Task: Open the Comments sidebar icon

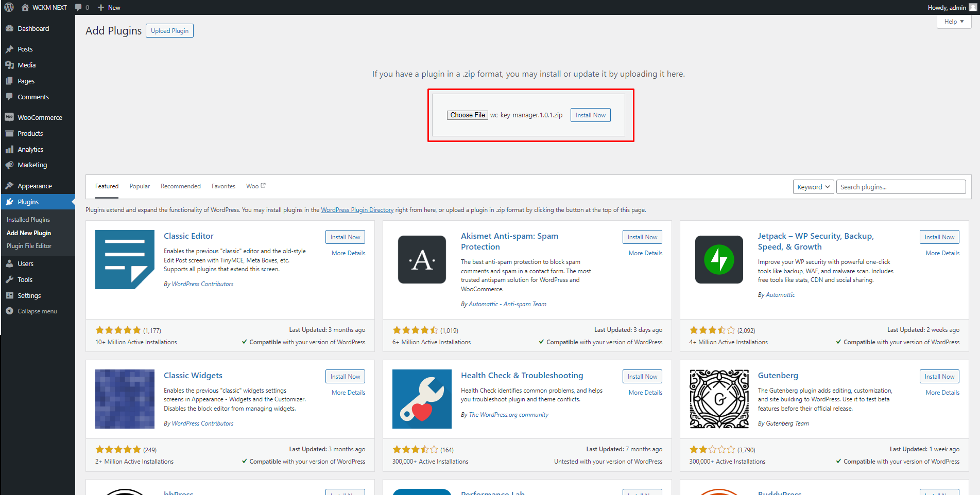Action: 9,97
